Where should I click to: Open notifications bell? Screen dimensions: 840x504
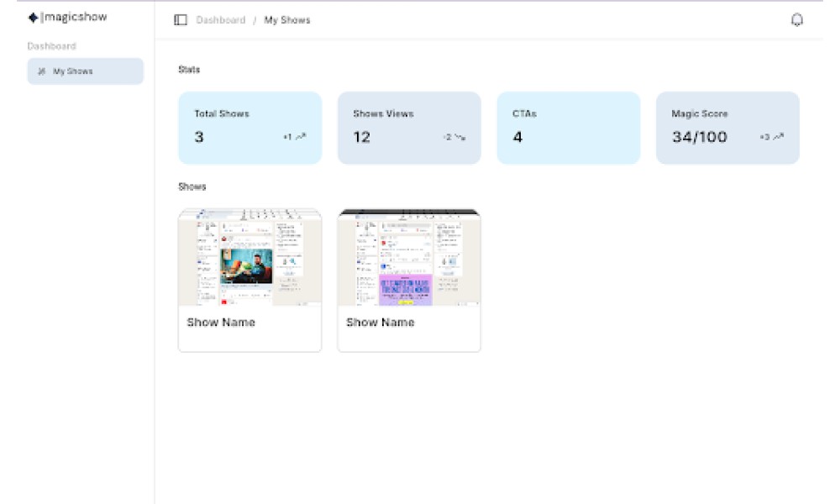coord(796,20)
